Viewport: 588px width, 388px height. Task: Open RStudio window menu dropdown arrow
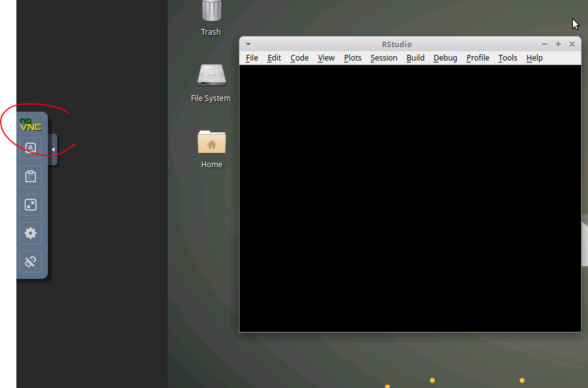pos(248,44)
